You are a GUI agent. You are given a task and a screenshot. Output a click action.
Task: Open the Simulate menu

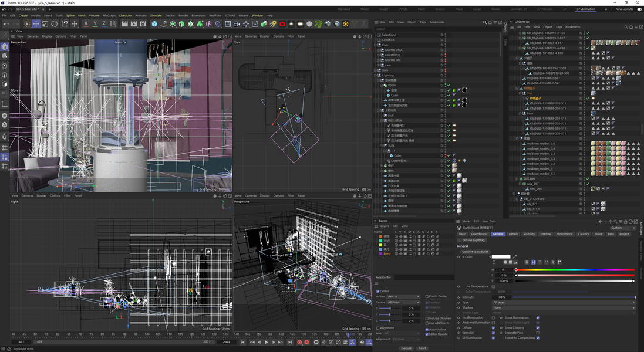(156, 16)
